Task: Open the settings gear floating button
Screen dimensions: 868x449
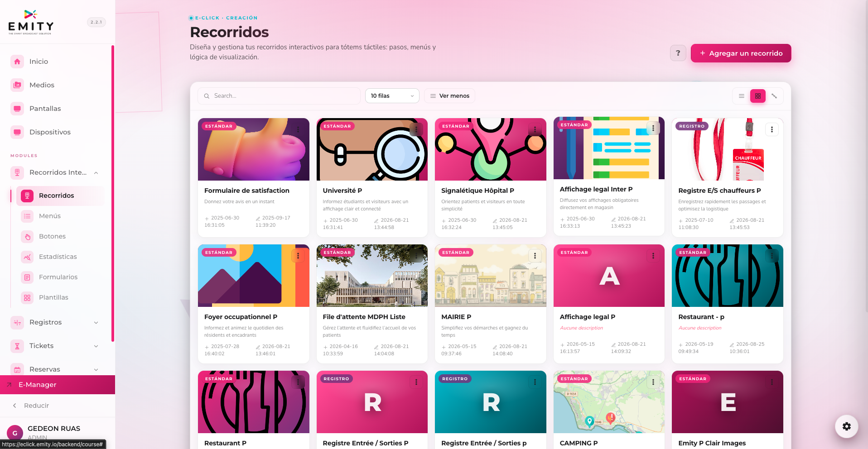Action: click(x=846, y=426)
